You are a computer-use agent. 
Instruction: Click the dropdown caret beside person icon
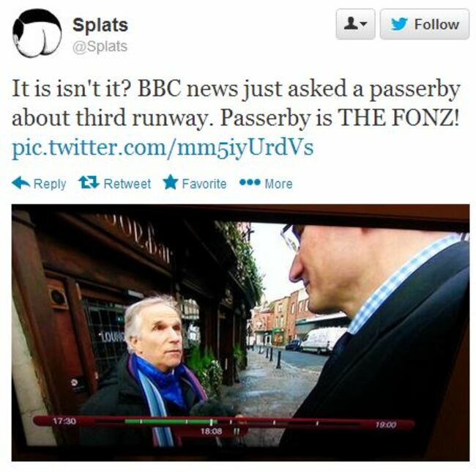(x=364, y=24)
